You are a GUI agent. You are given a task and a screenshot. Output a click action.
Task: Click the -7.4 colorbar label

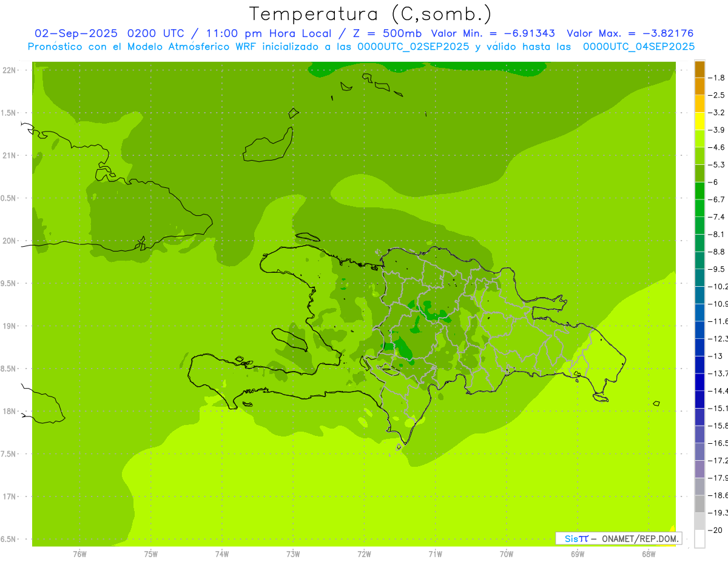pos(717,217)
